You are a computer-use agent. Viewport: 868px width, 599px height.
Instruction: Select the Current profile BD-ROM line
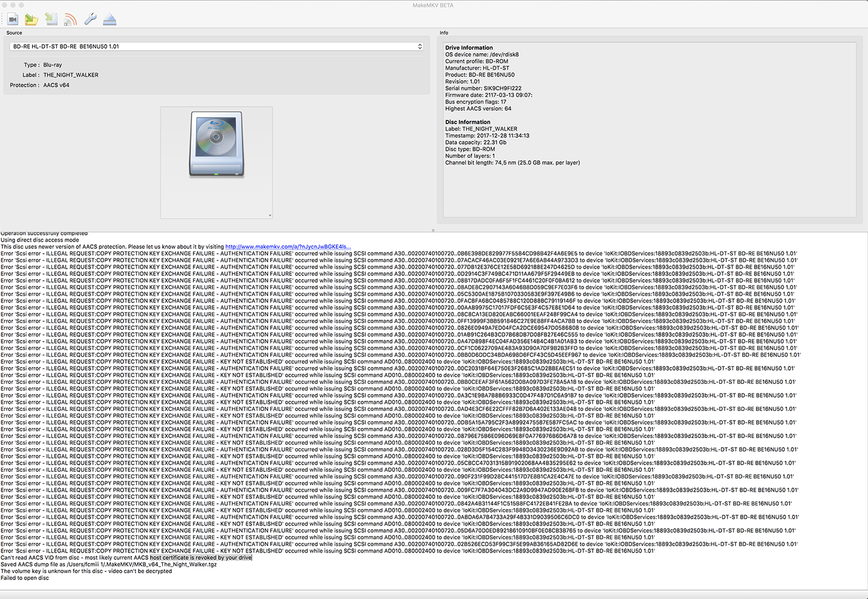tap(477, 61)
